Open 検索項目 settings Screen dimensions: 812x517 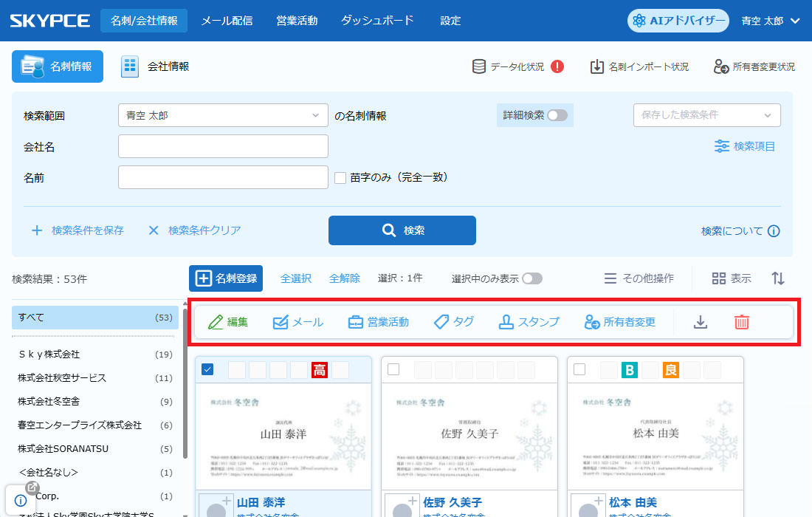pos(745,146)
